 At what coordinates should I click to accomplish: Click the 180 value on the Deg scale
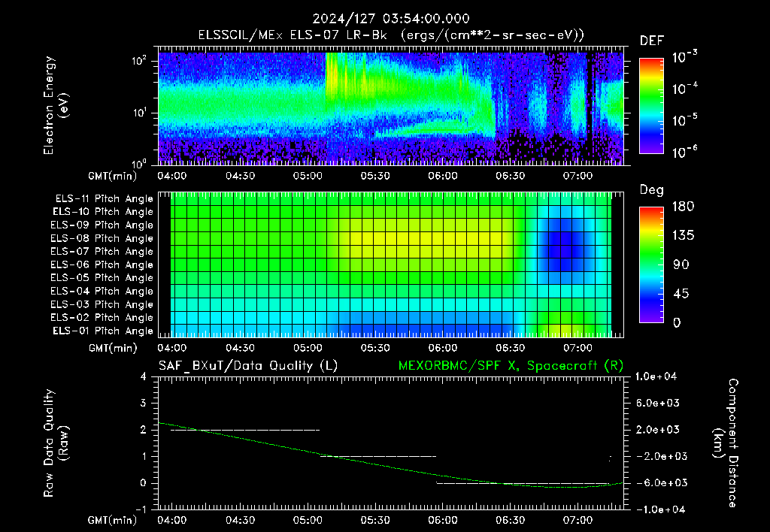click(683, 206)
